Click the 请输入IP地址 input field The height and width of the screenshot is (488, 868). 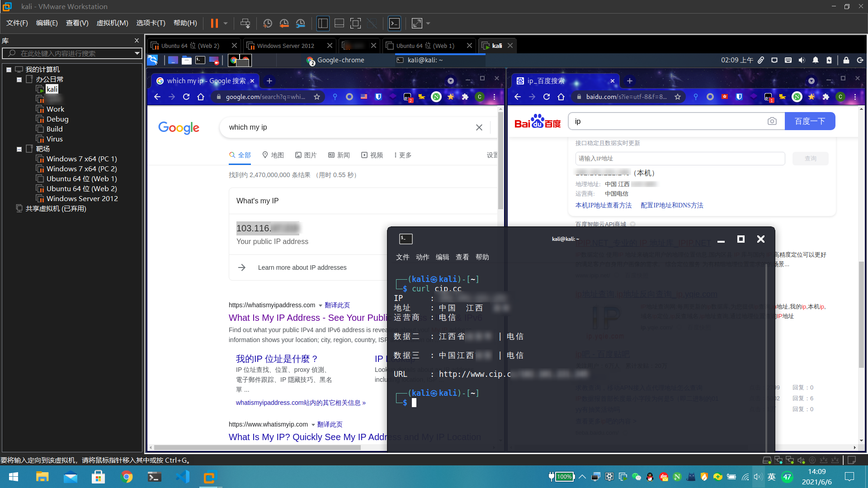click(x=680, y=159)
